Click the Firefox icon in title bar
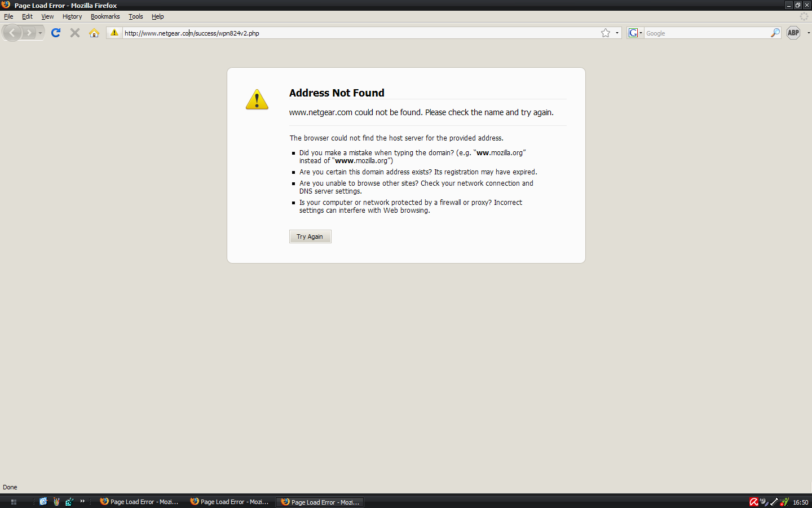 (6, 5)
